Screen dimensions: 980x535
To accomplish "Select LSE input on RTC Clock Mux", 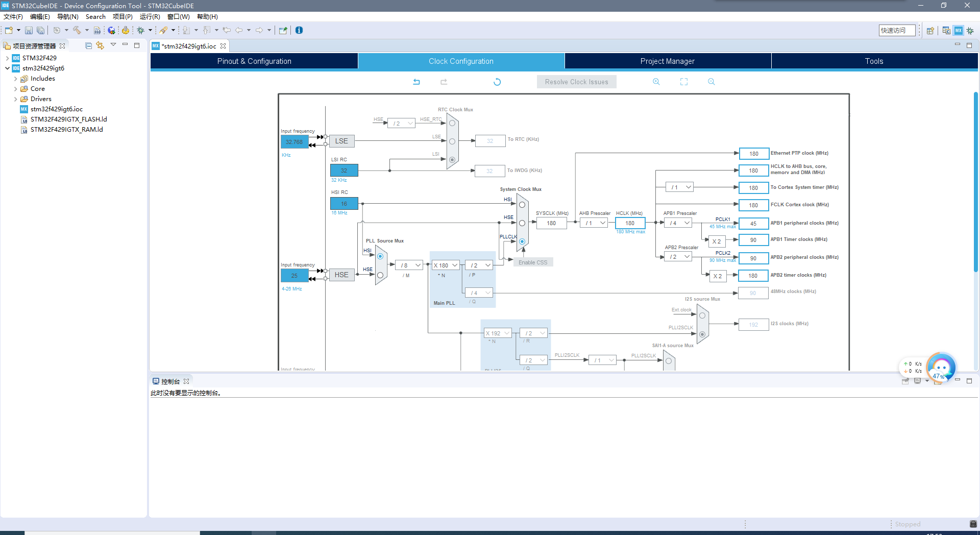I will tap(452, 141).
